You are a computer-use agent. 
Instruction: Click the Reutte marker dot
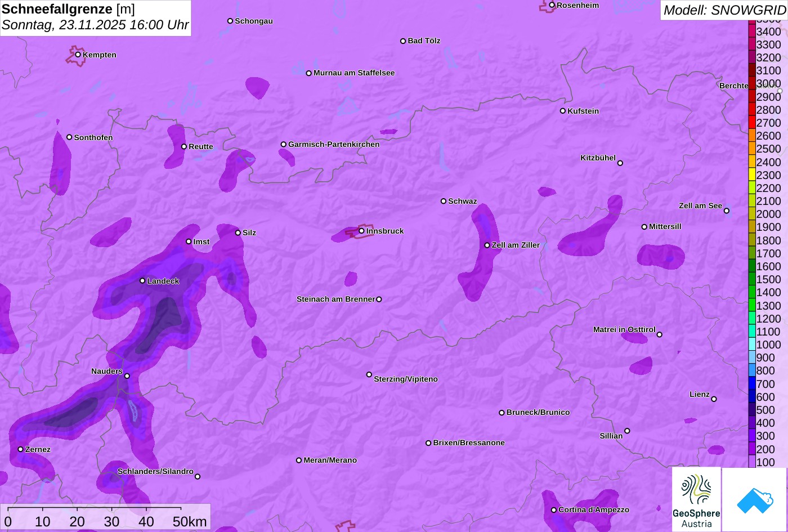pyautogui.click(x=183, y=146)
